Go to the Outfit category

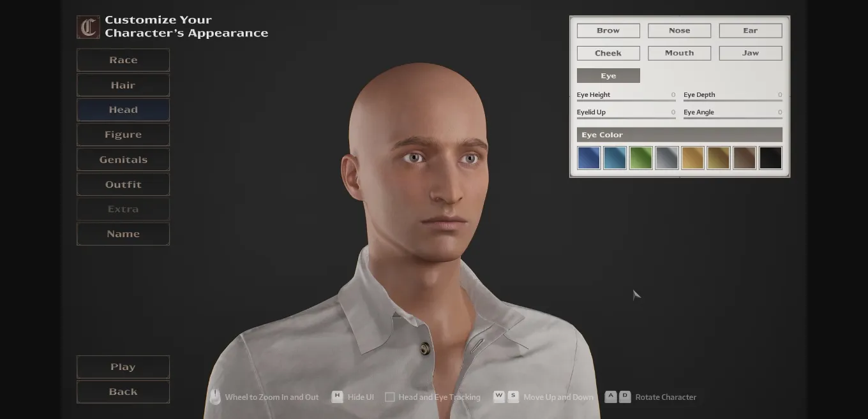123,184
